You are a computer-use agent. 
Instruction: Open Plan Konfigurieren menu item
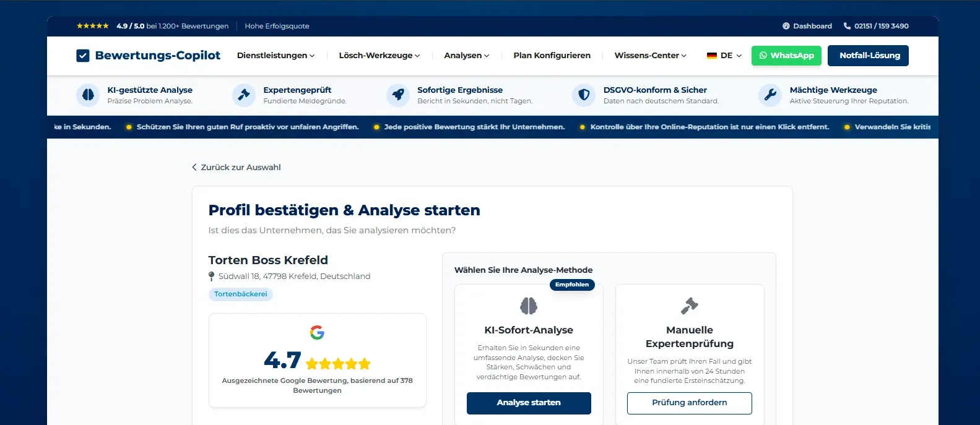point(552,56)
